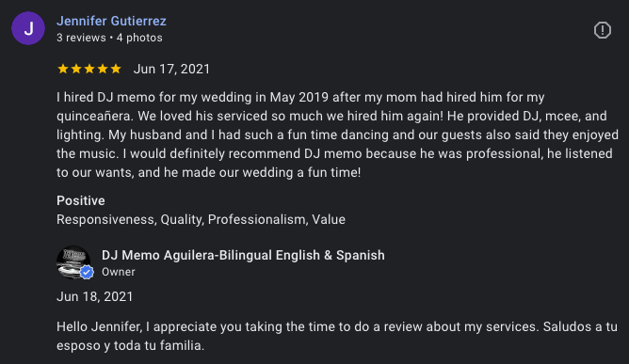Click the purple J profile avatar

[x=28, y=28]
